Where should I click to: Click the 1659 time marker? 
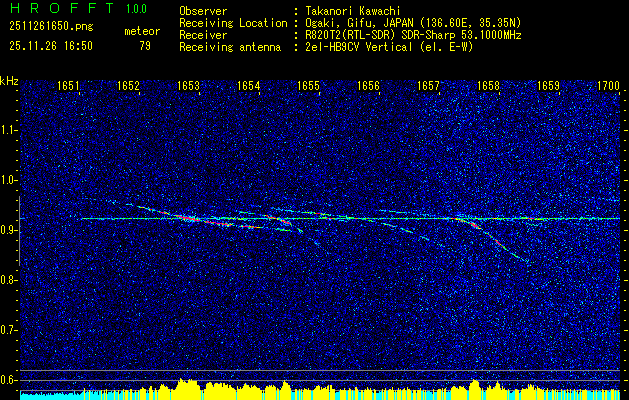pos(548,86)
